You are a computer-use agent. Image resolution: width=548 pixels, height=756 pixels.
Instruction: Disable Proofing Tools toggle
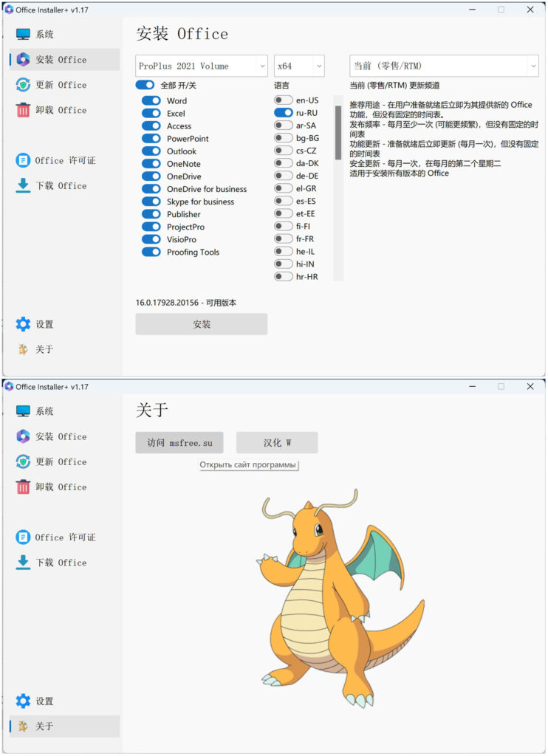pos(151,252)
